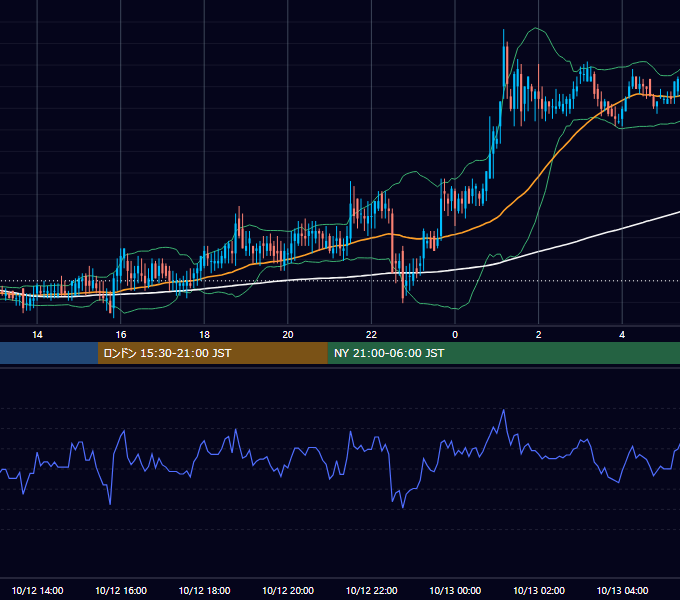Click the 10/12 22:00 time label
680x600 pixels.
tap(371, 590)
